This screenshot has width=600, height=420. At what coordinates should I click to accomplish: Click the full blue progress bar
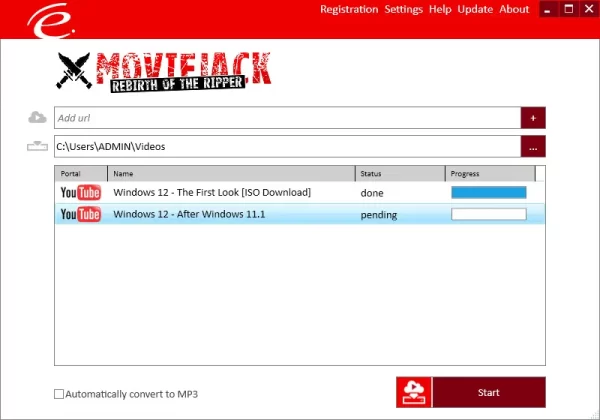coord(489,192)
